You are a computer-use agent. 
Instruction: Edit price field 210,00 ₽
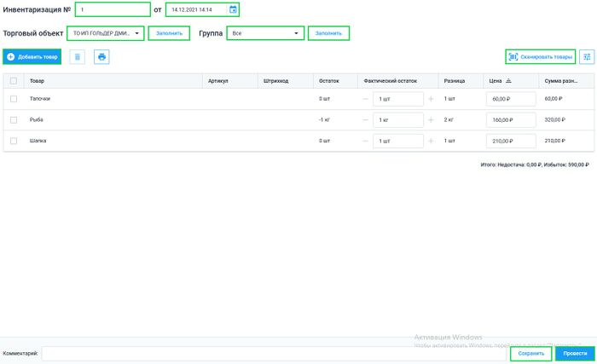point(511,141)
